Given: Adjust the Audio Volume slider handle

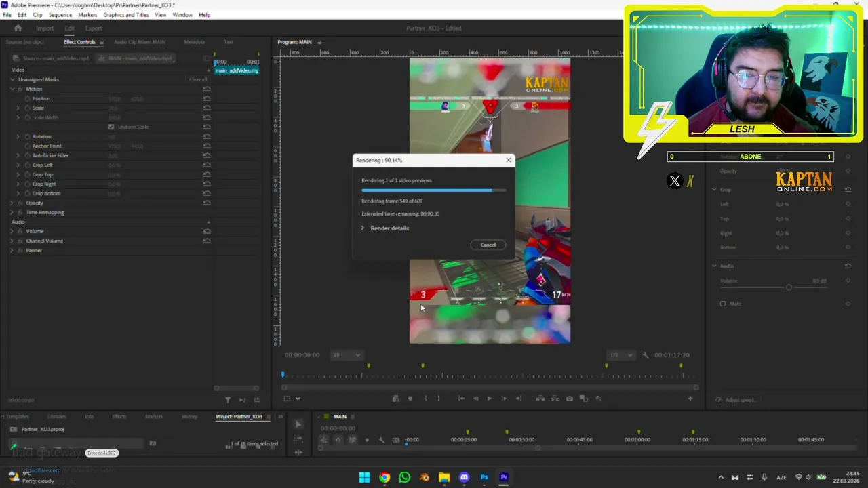Looking at the screenshot, I should coord(789,287).
